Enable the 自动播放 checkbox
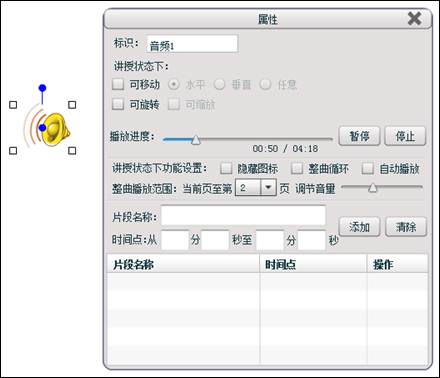 pos(368,168)
